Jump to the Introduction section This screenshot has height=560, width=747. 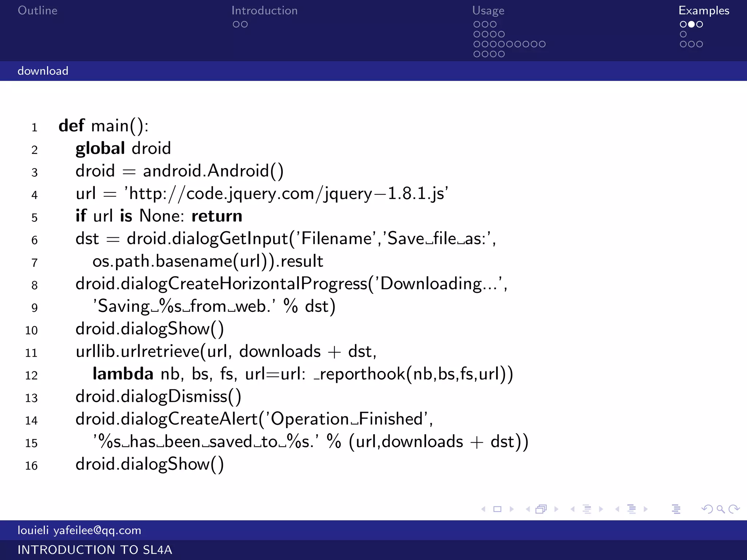(264, 10)
